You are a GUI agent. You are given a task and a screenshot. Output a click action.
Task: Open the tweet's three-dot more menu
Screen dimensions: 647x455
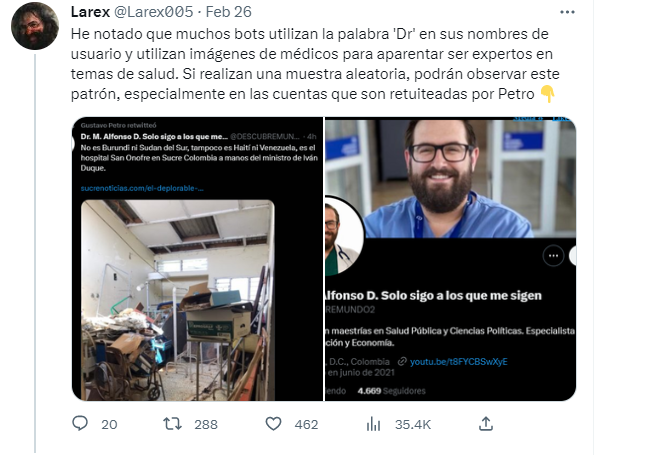(567, 12)
